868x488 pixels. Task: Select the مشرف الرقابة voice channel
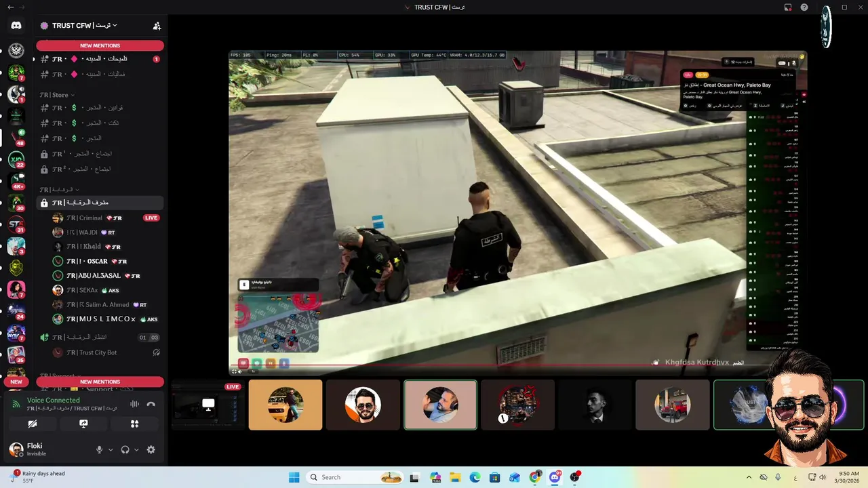(x=98, y=203)
